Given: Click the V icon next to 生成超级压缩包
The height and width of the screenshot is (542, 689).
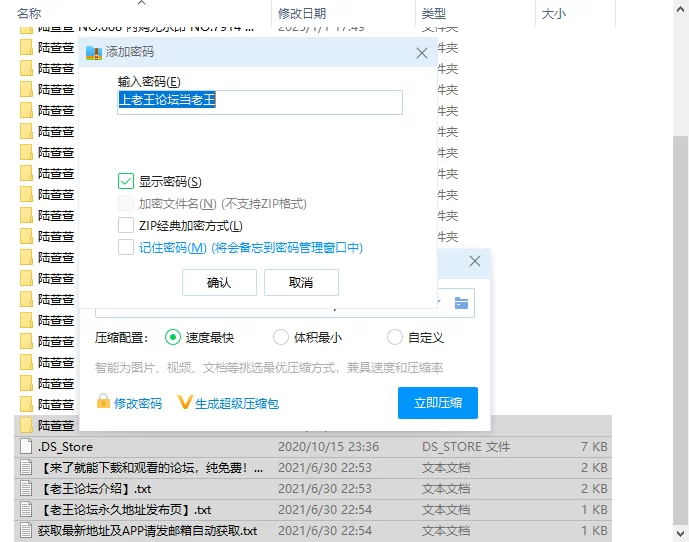Looking at the screenshot, I should 184,402.
